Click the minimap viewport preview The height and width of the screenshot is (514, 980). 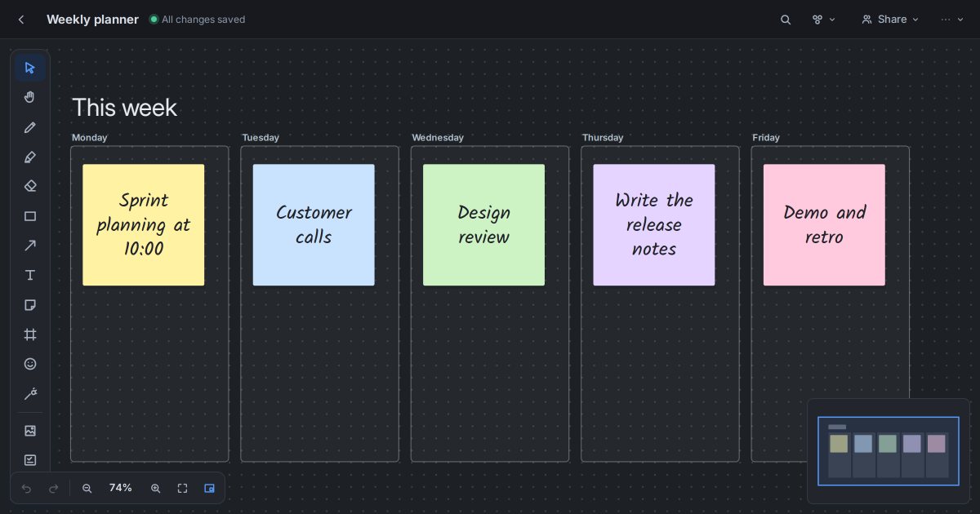[x=889, y=451]
